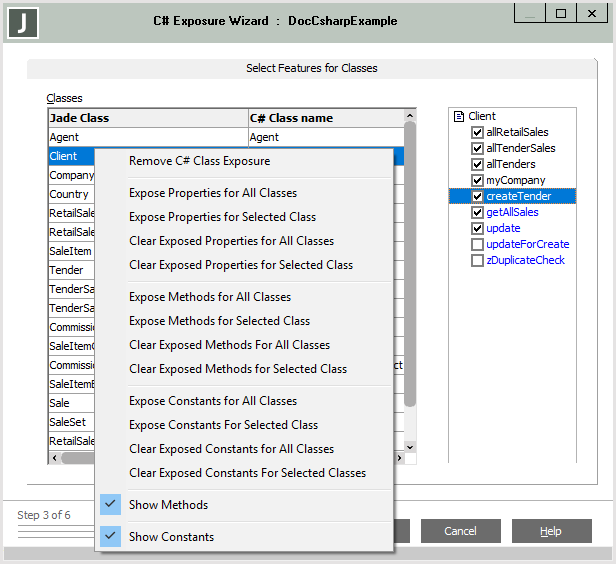
Task: Choose Clear Exposed Properties for All Classes
Action: [x=244, y=241]
